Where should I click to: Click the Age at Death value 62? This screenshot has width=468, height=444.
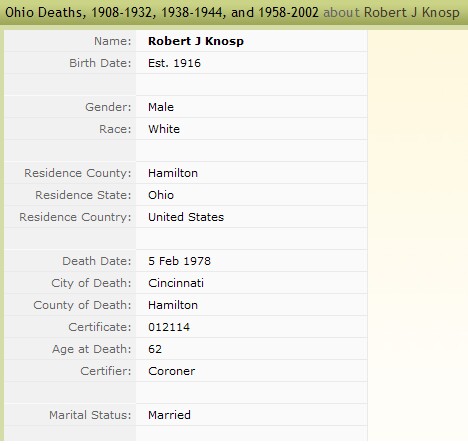pos(155,349)
